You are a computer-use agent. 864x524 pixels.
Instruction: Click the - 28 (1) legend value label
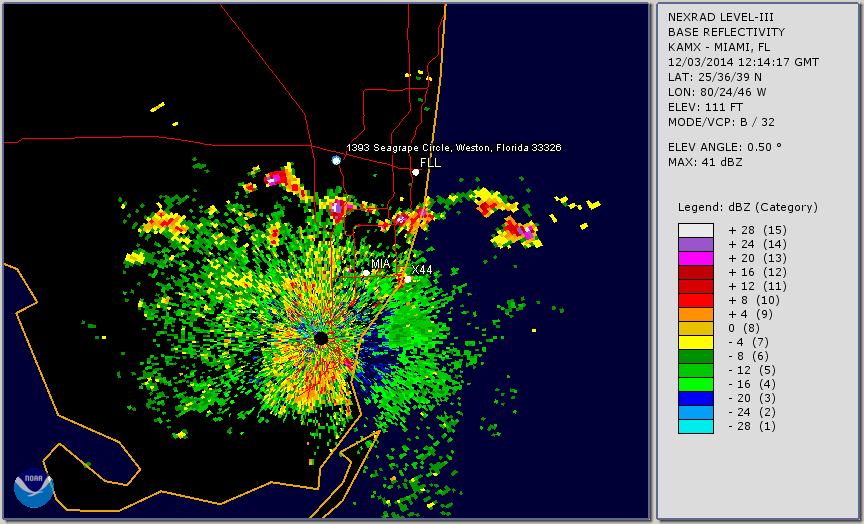(x=752, y=426)
